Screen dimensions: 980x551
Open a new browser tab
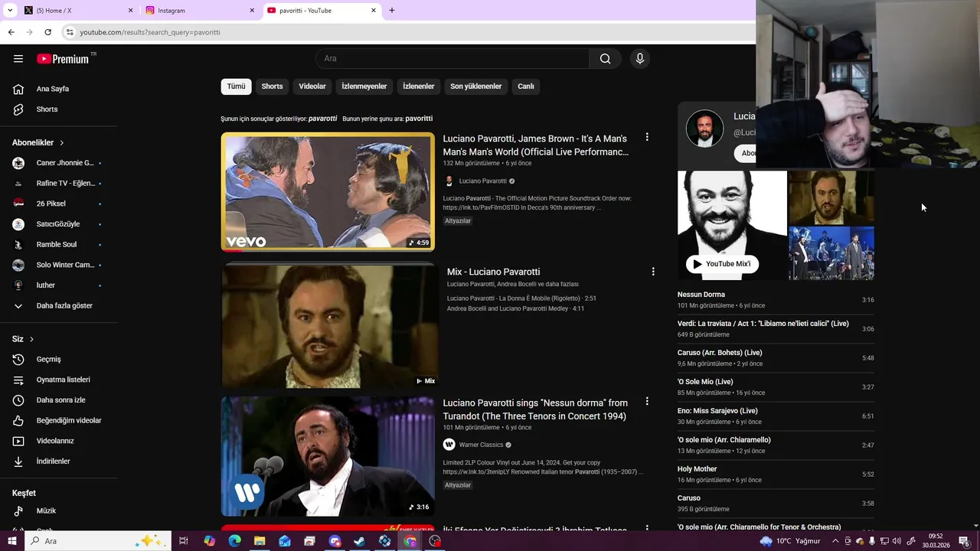coord(392,11)
